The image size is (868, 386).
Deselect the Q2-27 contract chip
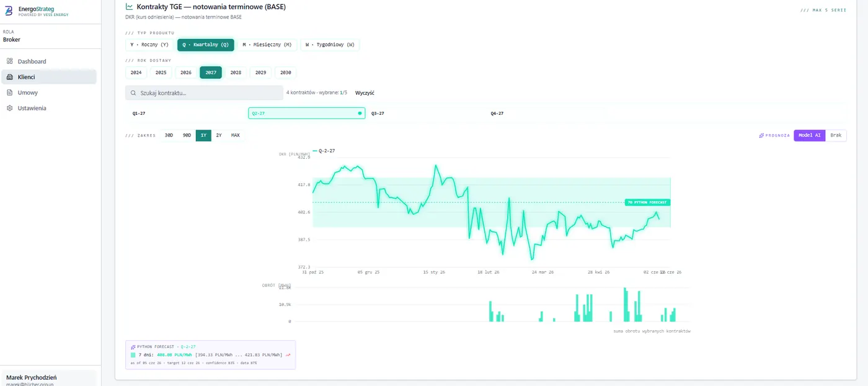point(306,114)
